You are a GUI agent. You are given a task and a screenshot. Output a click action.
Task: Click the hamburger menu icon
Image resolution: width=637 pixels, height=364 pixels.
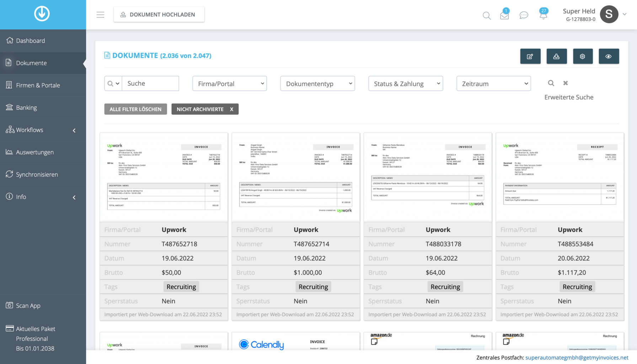(x=100, y=15)
